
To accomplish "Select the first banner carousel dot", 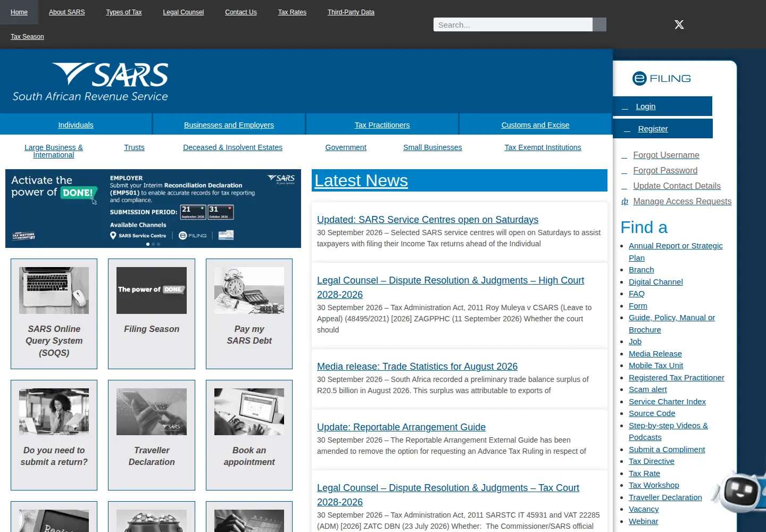I will [x=148, y=244].
